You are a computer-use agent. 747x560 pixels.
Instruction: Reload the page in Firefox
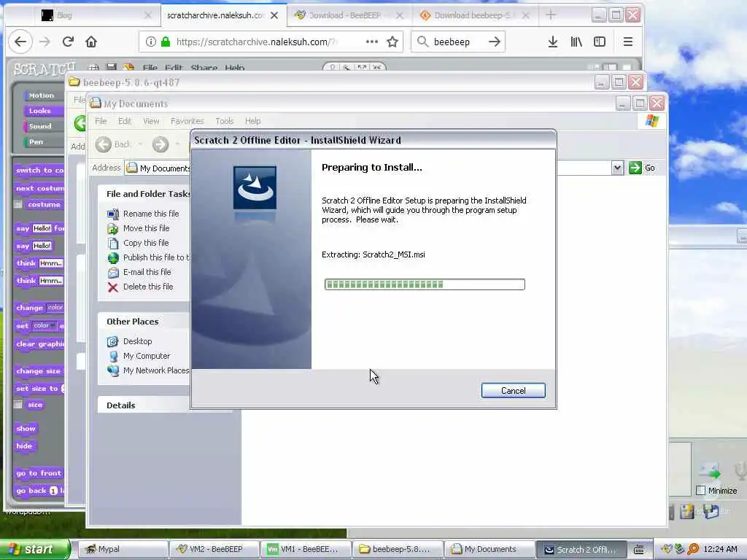[68, 42]
